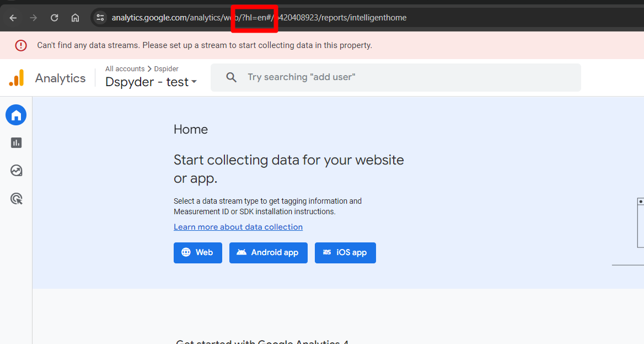The width and height of the screenshot is (644, 344).
Task: Click the "Can't find any data streams" message
Action: [x=205, y=45]
